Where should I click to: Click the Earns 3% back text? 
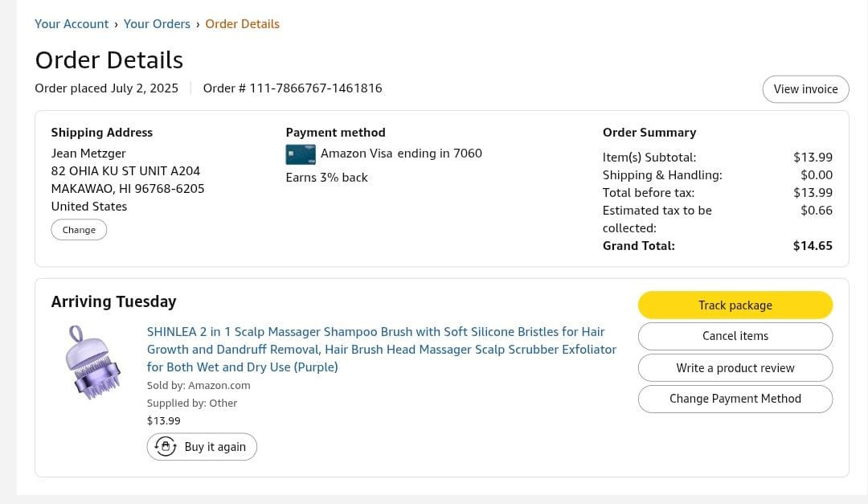tap(326, 178)
